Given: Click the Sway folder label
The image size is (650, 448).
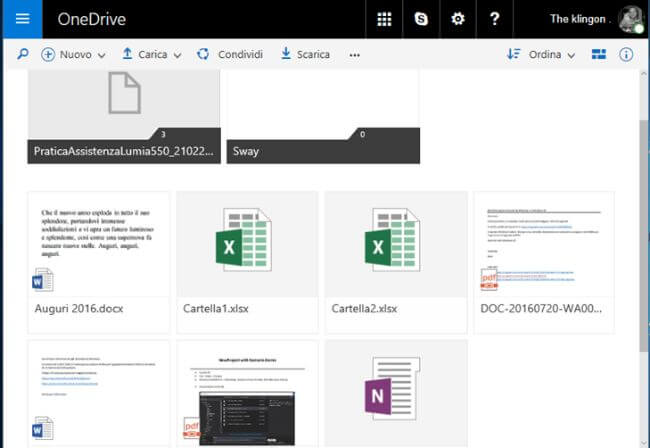Looking at the screenshot, I should pyautogui.click(x=246, y=151).
